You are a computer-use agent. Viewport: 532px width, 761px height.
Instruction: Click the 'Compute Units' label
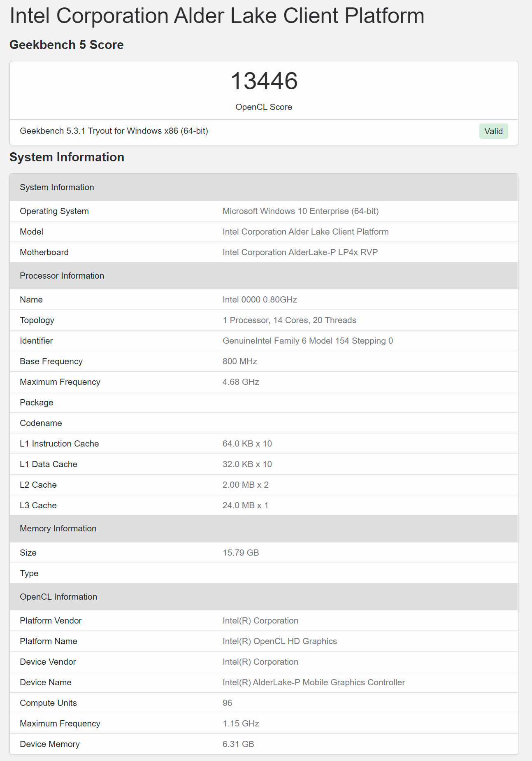coord(49,703)
